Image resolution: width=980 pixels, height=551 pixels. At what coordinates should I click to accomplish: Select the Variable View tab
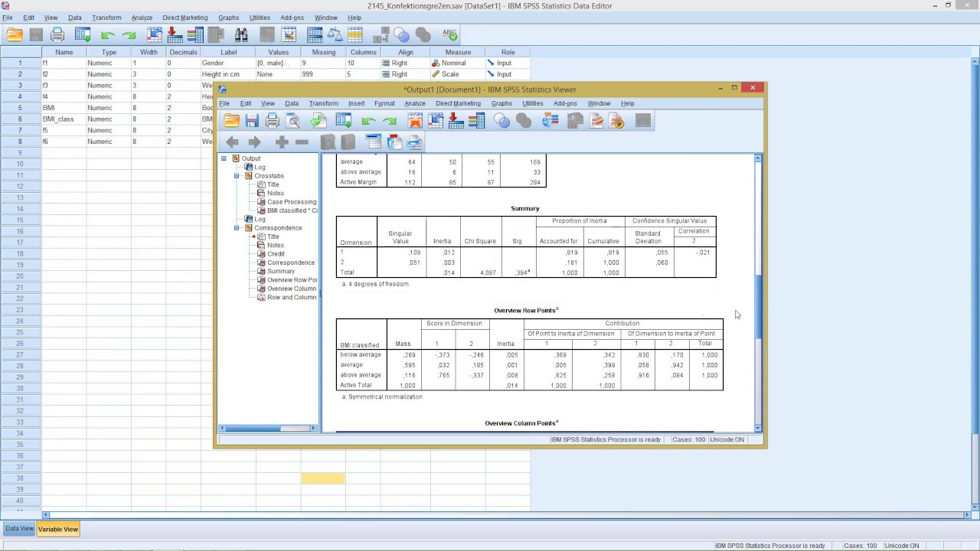point(58,529)
